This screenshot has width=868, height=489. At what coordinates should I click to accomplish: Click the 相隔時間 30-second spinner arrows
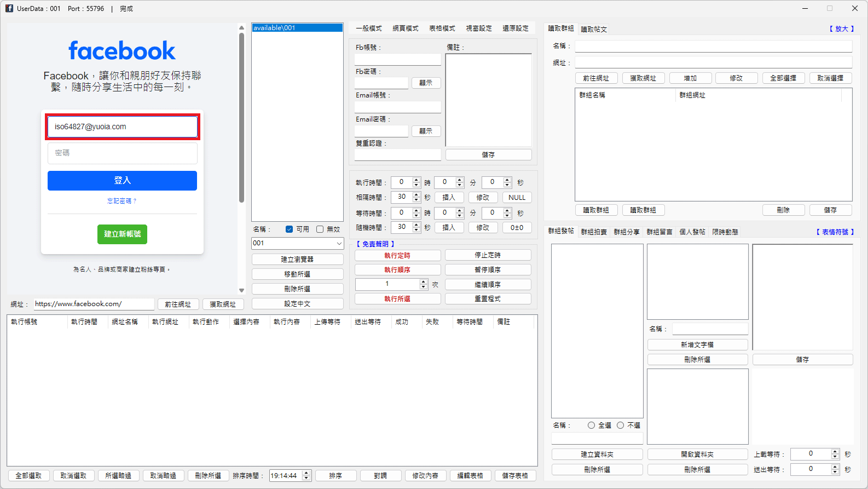point(416,197)
